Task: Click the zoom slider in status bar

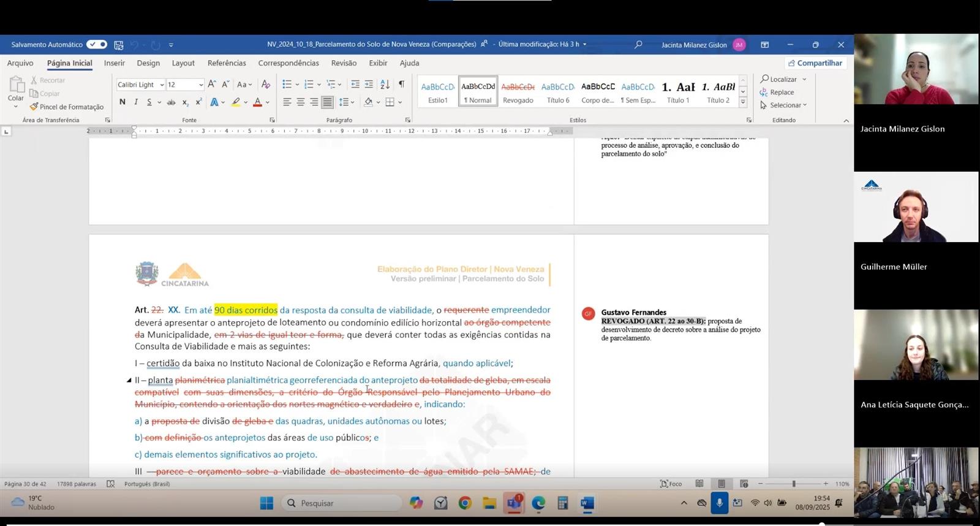Action: (793, 484)
